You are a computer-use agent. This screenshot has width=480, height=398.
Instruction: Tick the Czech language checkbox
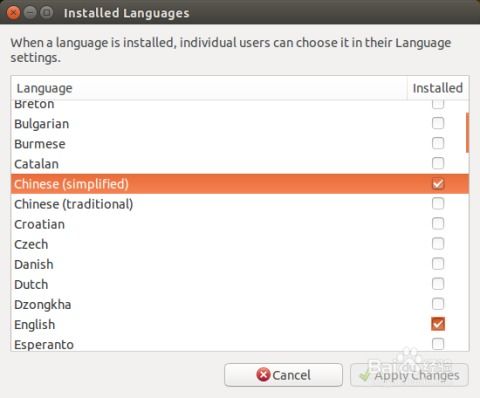click(x=438, y=244)
